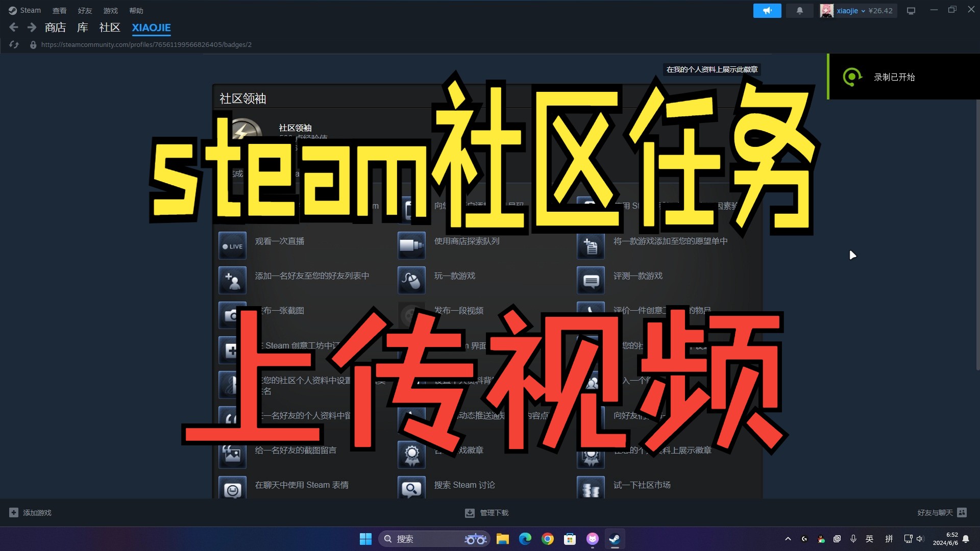Toggle the 拼 IME mode indicator

(x=889, y=539)
